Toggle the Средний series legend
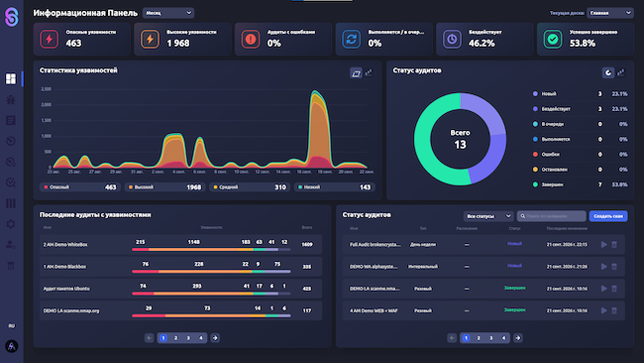This screenshot has width=644, height=363. click(x=250, y=187)
